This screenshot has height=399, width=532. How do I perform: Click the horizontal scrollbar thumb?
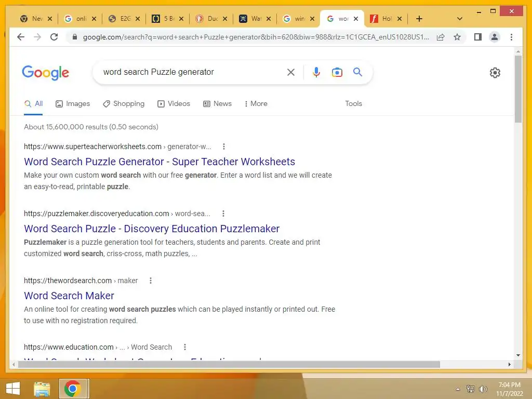point(229,364)
